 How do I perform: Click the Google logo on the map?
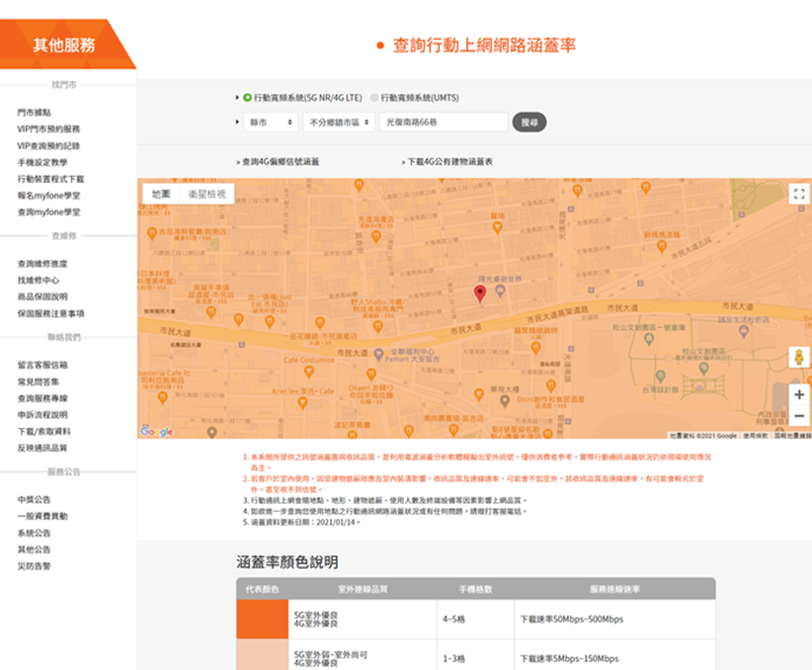(156, 432)
